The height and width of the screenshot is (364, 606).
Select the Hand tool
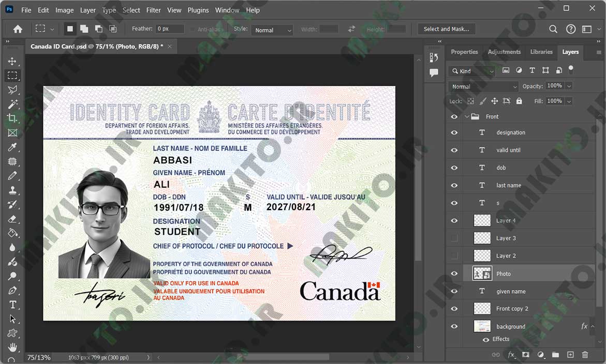point(12,347)
